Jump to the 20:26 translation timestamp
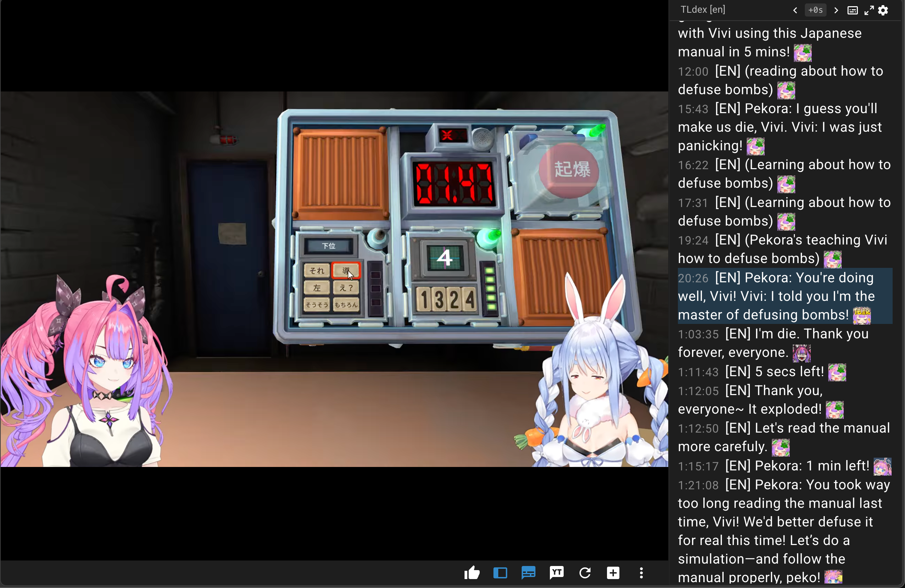Image resolution: width=905 pixels, height=588 pixels. coord(693,278)
